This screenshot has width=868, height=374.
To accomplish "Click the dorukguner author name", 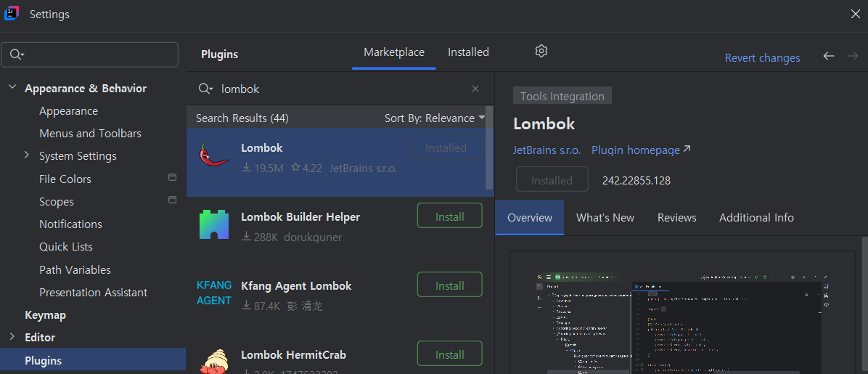I will tap(313, 237).
